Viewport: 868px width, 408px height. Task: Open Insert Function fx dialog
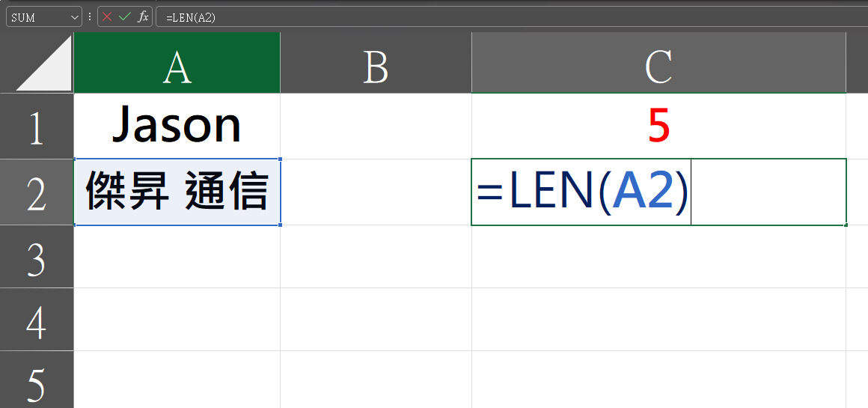coord(143,17)
